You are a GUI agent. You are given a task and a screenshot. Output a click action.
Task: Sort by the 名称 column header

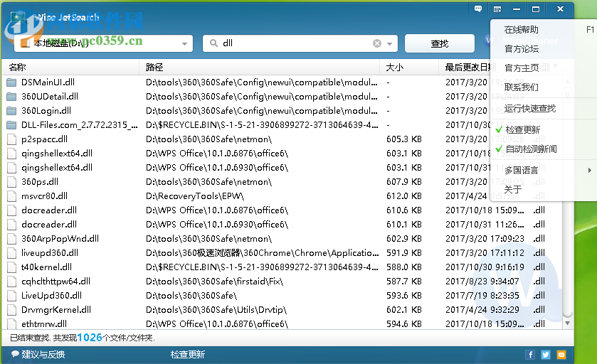pyautogui.click(x=71, y=68)
